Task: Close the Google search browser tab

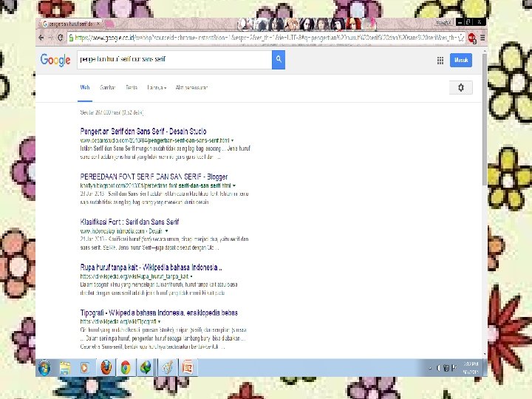Action: [98, 24]
